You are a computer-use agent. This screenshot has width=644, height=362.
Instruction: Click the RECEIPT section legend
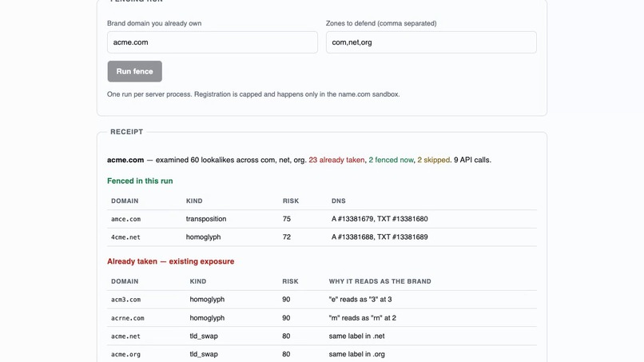coord(126,132)
